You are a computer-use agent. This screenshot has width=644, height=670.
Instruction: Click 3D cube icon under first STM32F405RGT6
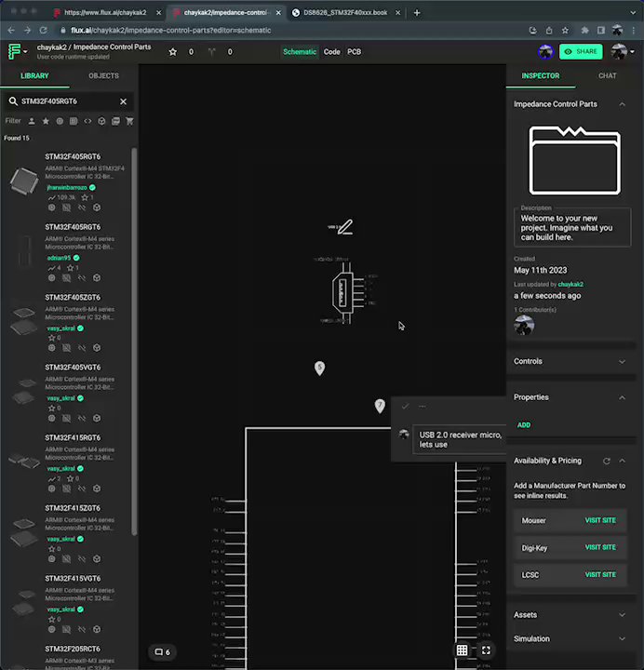coord(97,208)
